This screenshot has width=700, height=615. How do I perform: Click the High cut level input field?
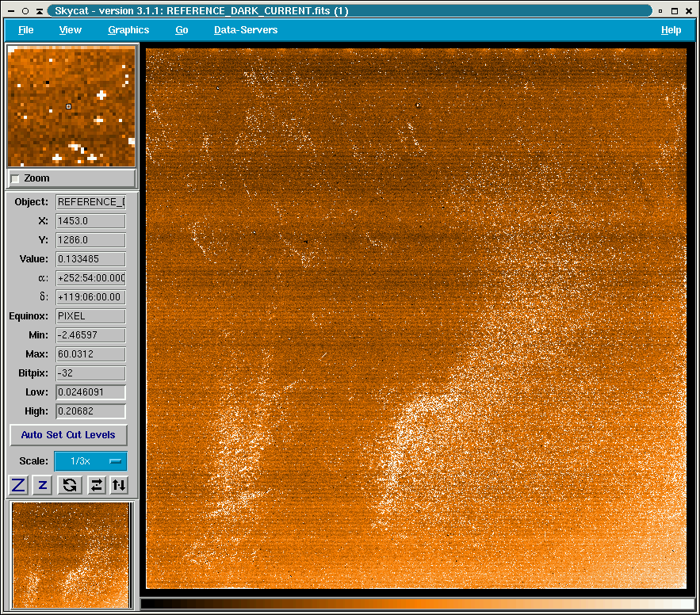coord(90,411)
